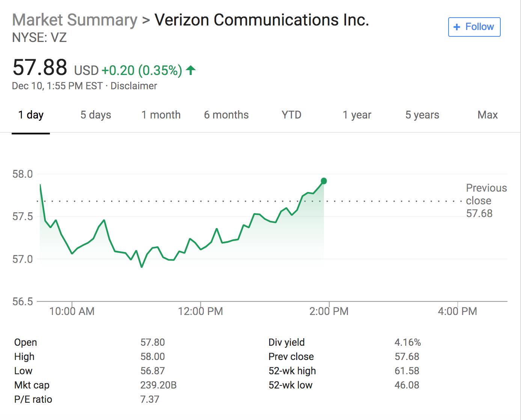The width and height of the screenshot is (521, 420).
Task: Click the 12:00 PM axis label
Action: 200,311
